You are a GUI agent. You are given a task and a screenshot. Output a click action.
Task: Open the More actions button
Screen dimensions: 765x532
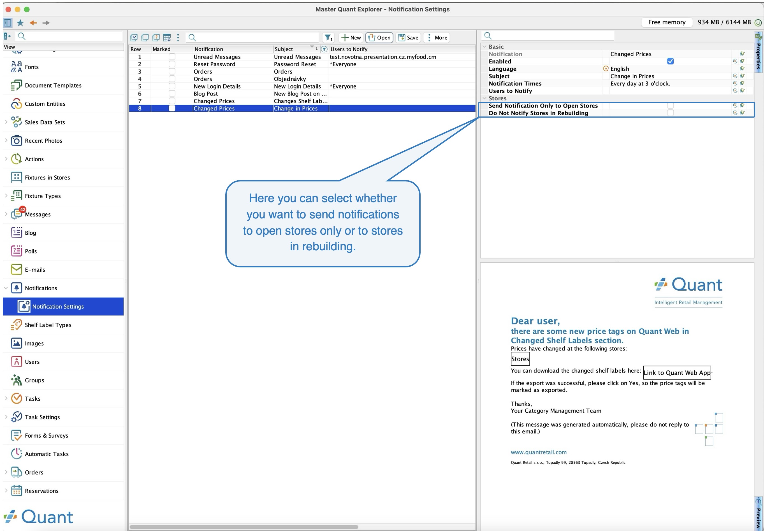point(437,38)
